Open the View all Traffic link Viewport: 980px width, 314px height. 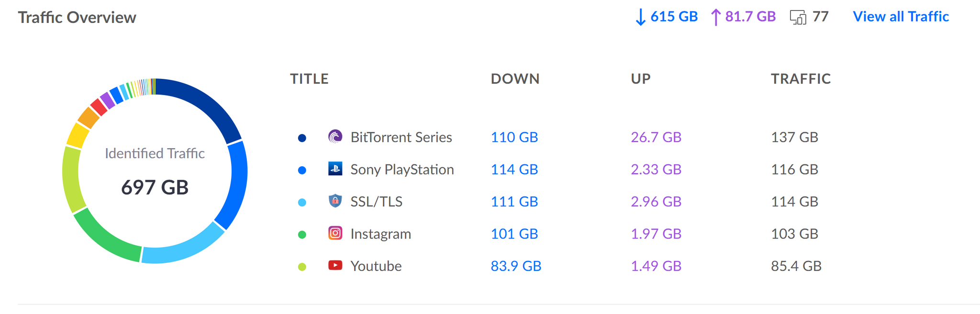tap(901, 17)
